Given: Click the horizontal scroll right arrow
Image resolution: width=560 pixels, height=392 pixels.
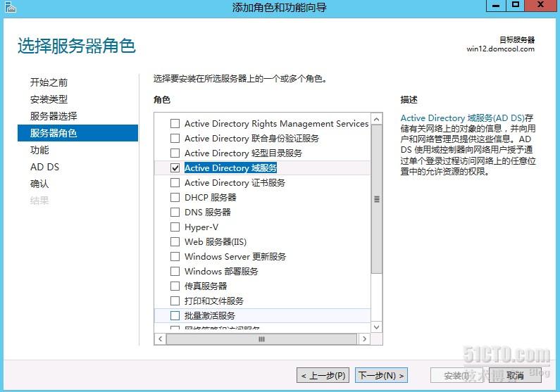Looking at the screenshot, I should click(x=363, y=339).
